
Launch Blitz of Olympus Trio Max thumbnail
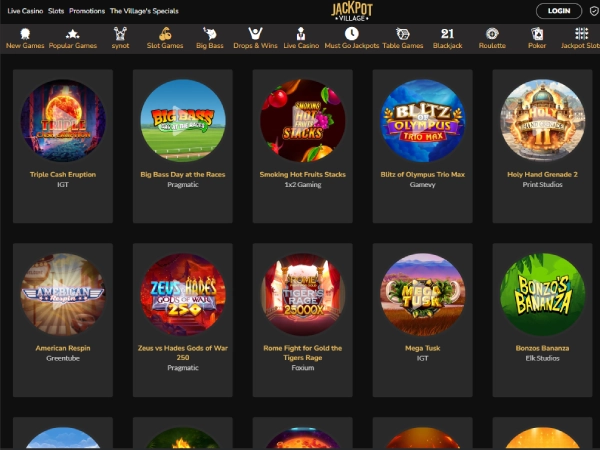[x=422, y=120]
